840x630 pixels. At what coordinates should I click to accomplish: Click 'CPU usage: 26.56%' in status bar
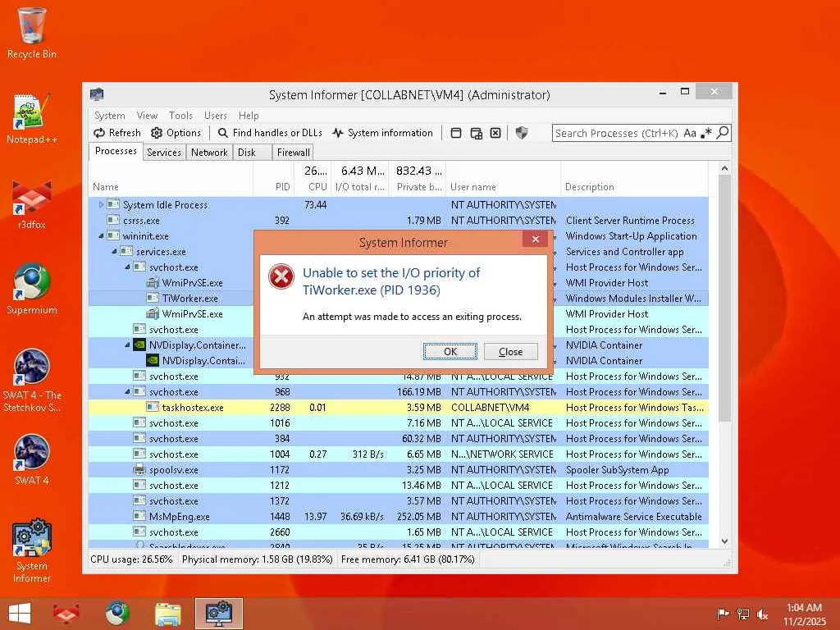131,559
